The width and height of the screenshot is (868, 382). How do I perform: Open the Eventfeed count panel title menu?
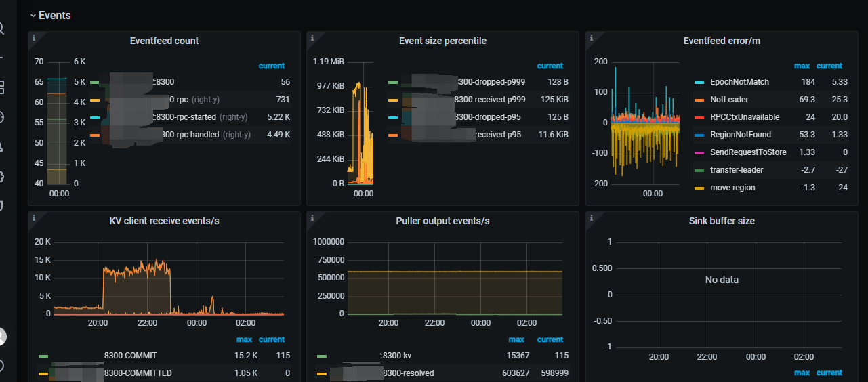click(x=164, y=41)
